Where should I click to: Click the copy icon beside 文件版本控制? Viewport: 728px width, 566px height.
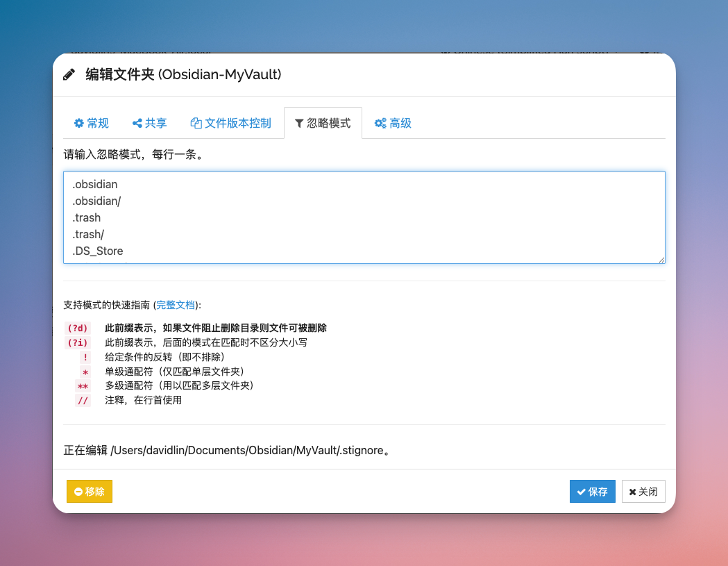(x=196, y=123)
